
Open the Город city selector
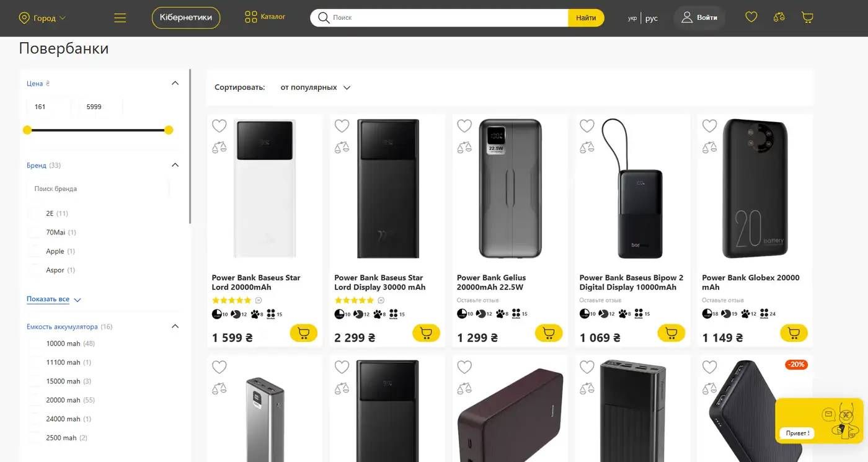tap(43, 18)
